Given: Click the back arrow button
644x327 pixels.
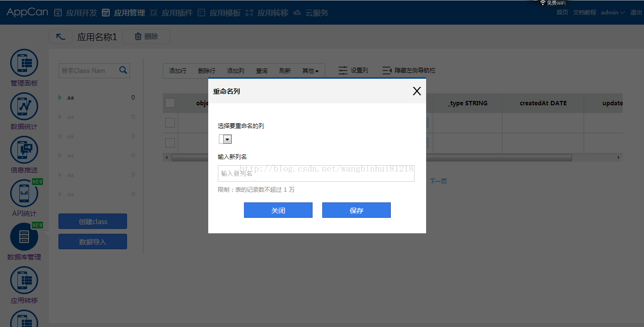Looking at the screenshot, I should 60,37.
